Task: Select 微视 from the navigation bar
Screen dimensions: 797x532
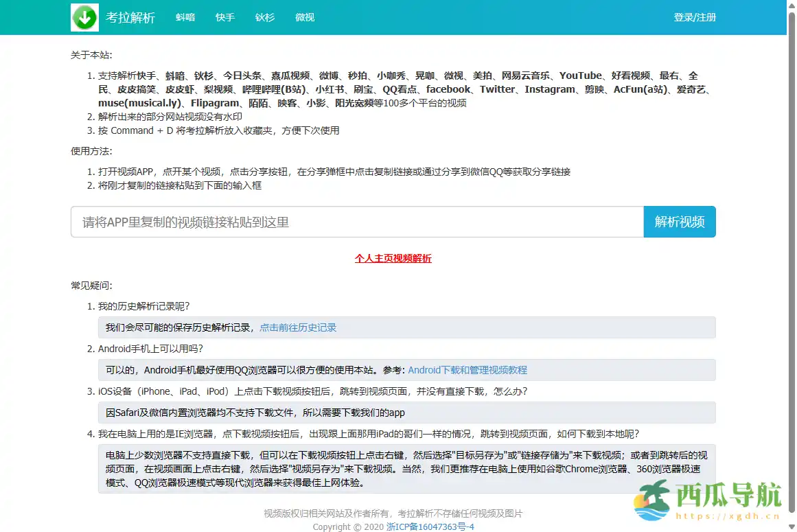Action: 304,18
